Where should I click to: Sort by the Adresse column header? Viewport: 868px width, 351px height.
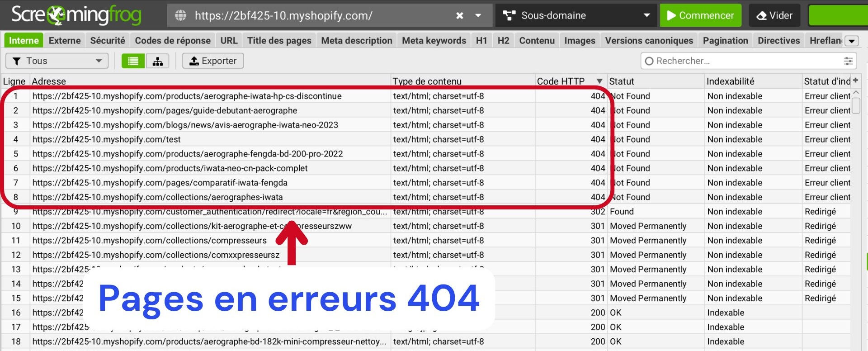point(210,81)
